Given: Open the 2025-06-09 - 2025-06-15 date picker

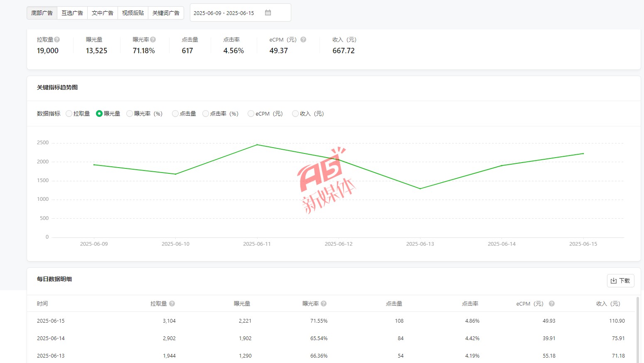Looking at the screenshot, I should 224,13.
